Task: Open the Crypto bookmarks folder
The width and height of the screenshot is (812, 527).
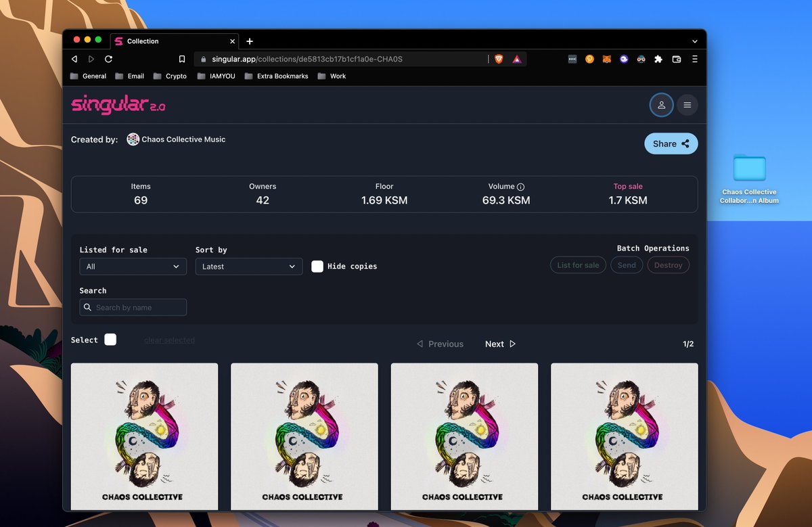Action: [170, 76]
